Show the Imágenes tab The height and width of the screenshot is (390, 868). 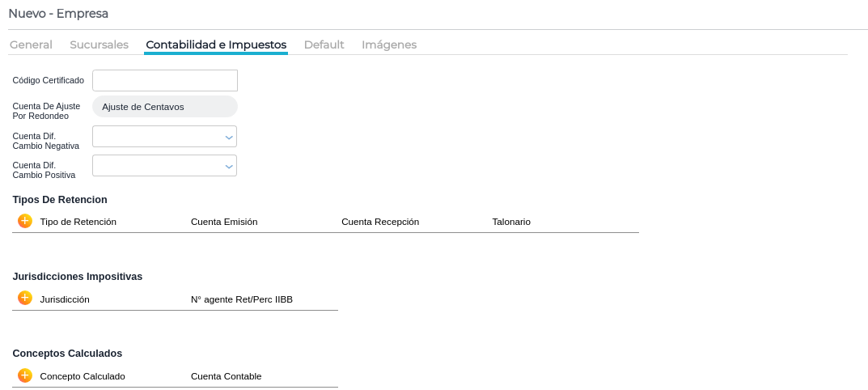coord(389,45)
